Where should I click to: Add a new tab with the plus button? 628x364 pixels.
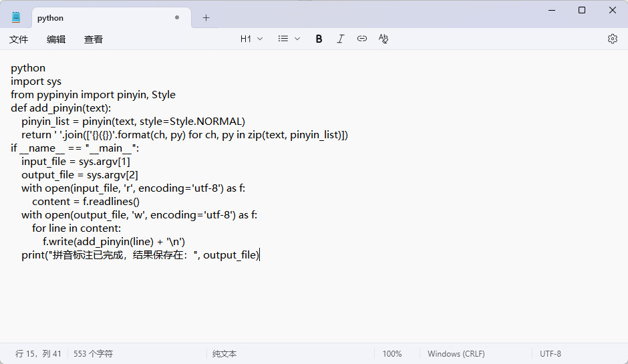pyautogui.click(x=206, y=18)
